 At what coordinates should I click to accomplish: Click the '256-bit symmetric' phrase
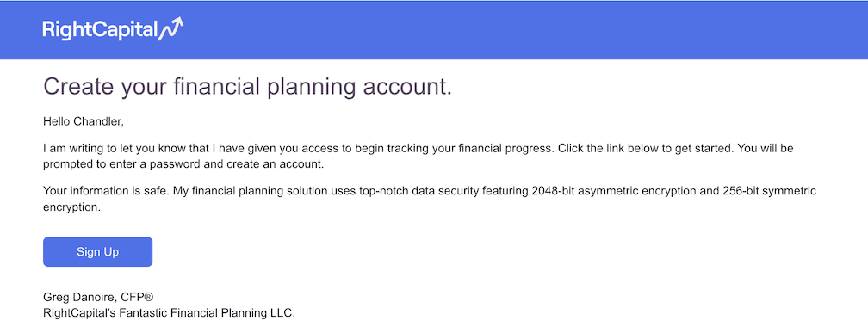pos(770,191)
